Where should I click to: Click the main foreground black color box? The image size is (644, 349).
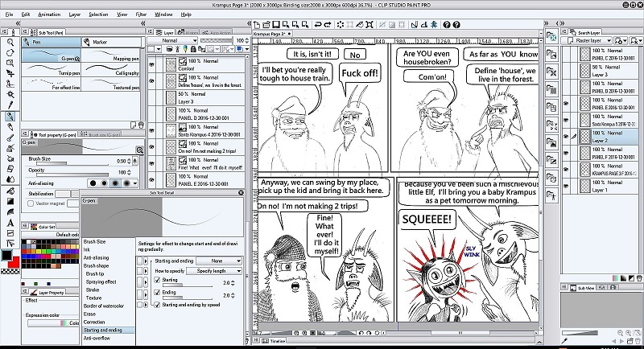coord(6,255)
